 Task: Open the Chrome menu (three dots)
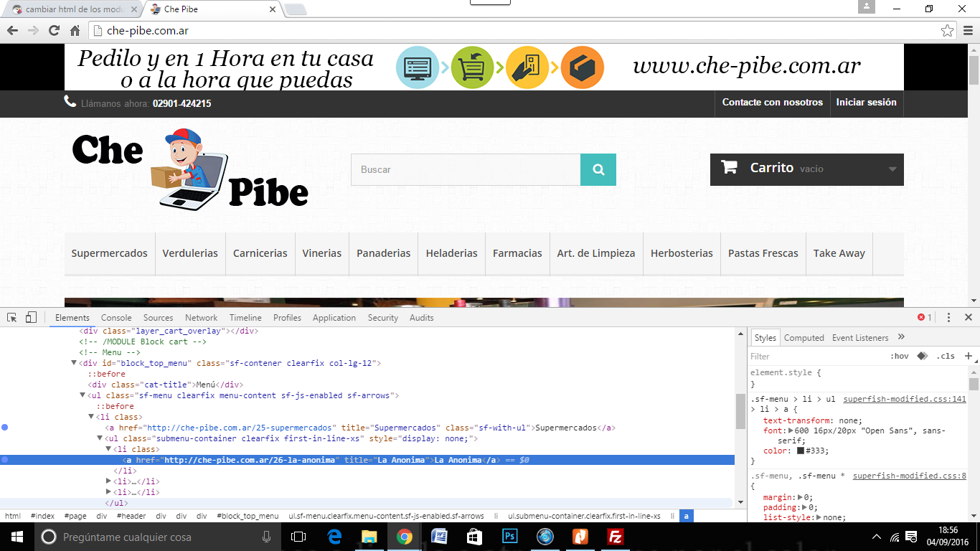[x=967, y=31]
